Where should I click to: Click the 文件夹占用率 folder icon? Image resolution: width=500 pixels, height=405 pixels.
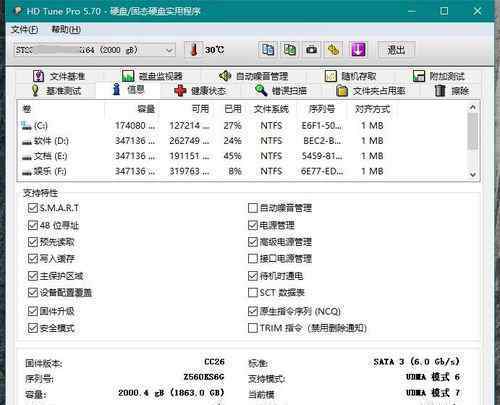point(342,91)
